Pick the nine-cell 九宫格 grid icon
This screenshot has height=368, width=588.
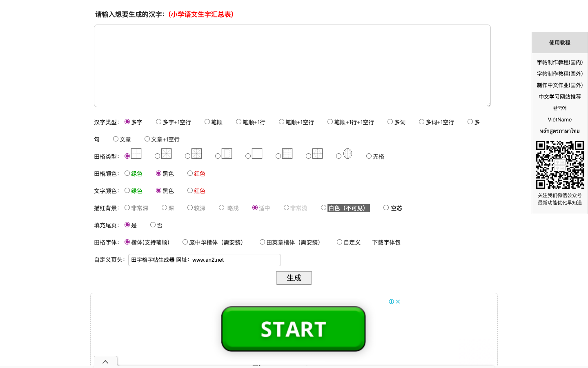287,154
